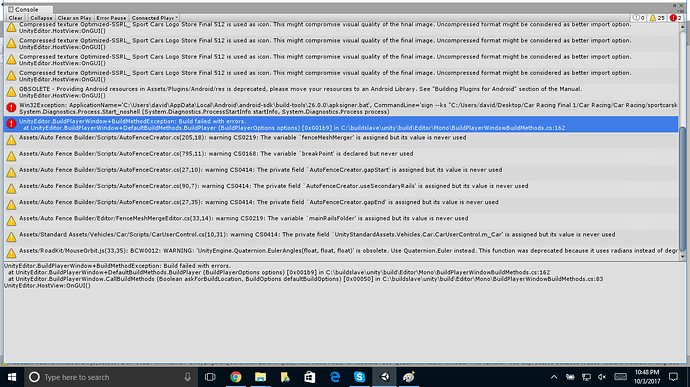This screenshot has width=690, height=387.
Task: Toggle Error Pause
Action: tap(111, 18)
